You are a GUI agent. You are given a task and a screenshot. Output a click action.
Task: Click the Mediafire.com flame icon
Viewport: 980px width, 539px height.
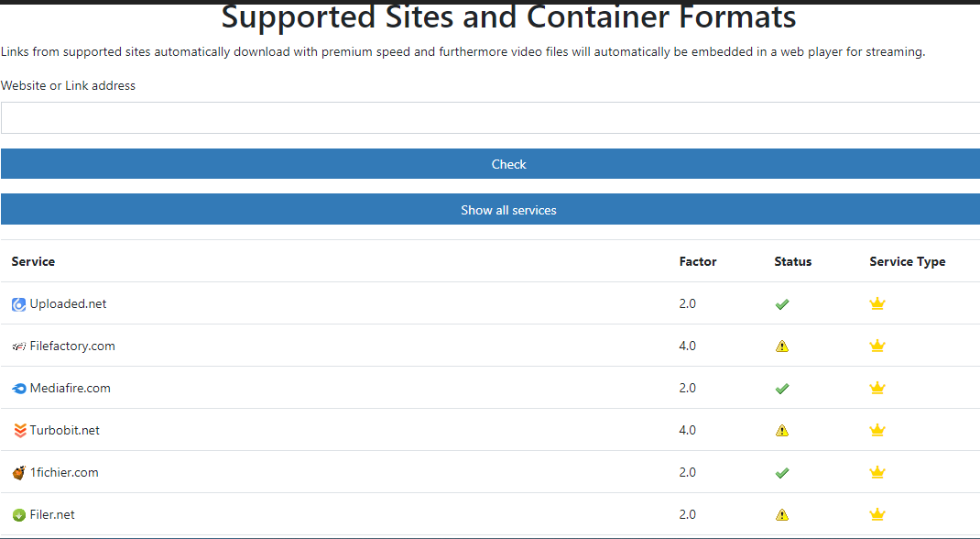click(19, 389)
